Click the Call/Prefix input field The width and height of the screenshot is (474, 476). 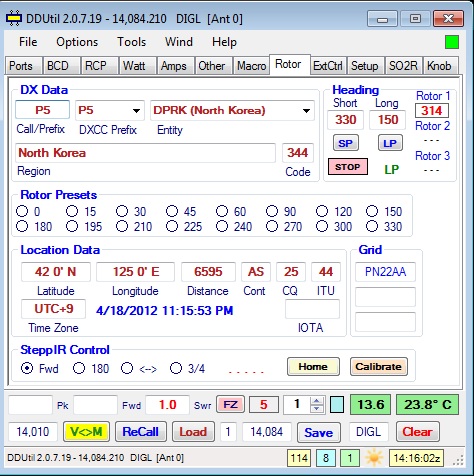(42, 110)
